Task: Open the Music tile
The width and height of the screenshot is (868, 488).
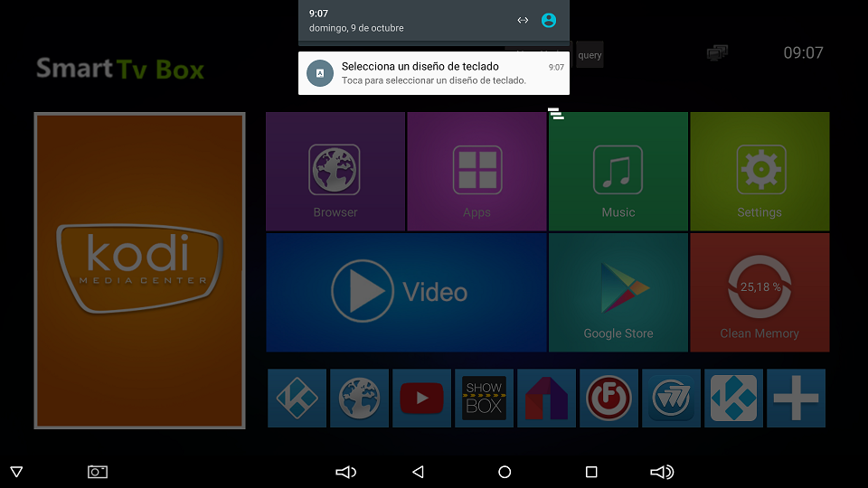Action: coord(618,172)
